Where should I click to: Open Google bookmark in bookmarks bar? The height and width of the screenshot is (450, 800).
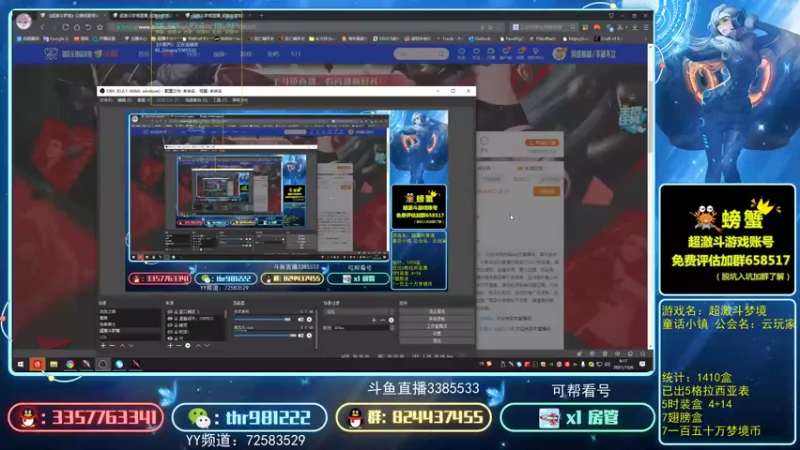click(56, 39)
